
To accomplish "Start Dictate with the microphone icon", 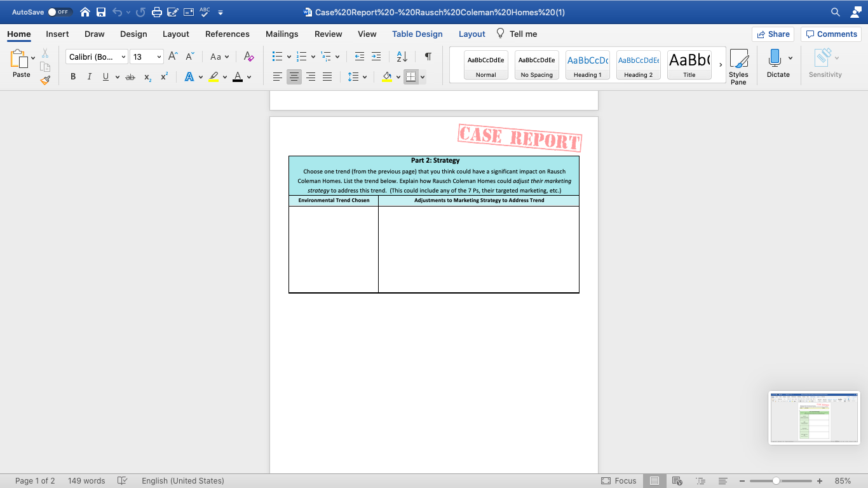I will click(775, 64).
